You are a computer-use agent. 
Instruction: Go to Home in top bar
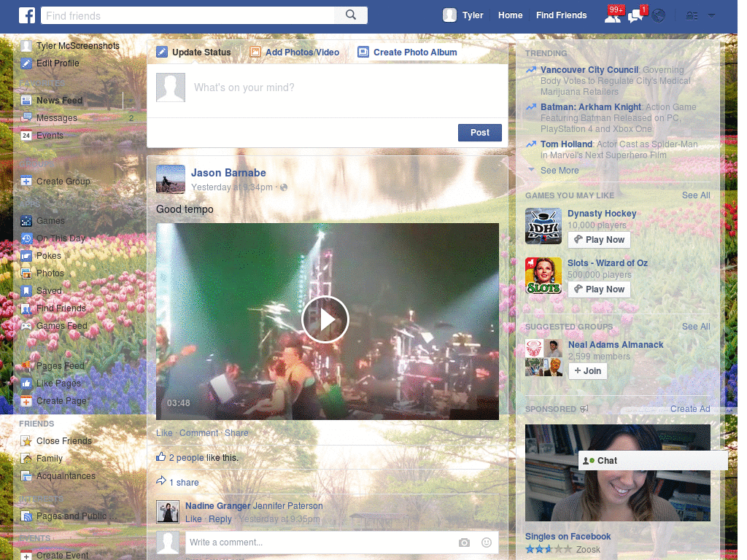click(x=510, y=15)
